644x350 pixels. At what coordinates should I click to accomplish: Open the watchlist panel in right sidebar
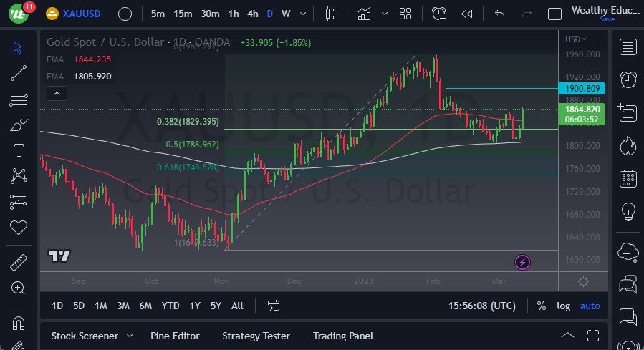point(628,47)
